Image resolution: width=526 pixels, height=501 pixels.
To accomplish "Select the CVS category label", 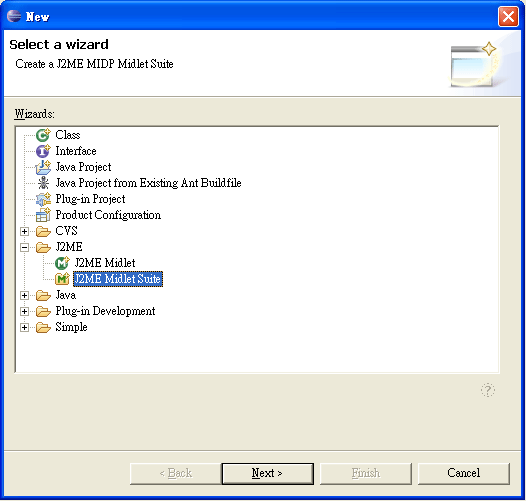I will click(66, 231).
